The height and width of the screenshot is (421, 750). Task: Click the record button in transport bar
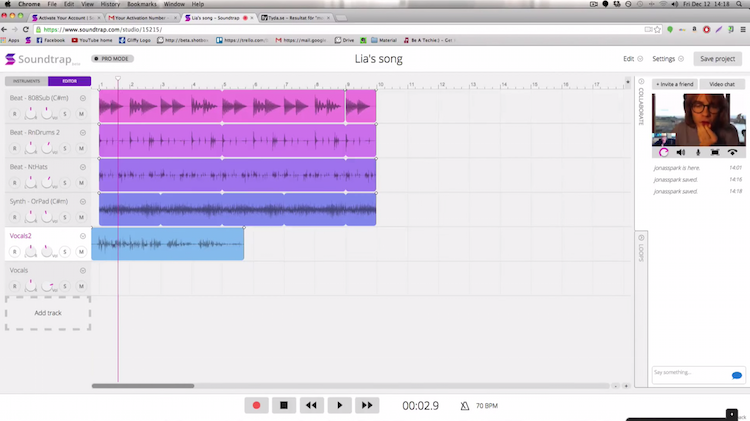256,405
